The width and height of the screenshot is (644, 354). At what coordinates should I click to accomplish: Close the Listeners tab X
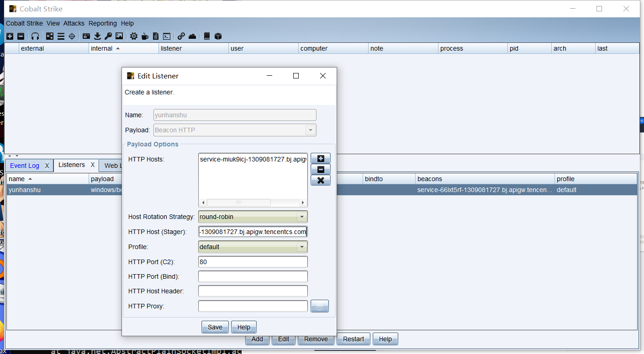pos(93,165)
